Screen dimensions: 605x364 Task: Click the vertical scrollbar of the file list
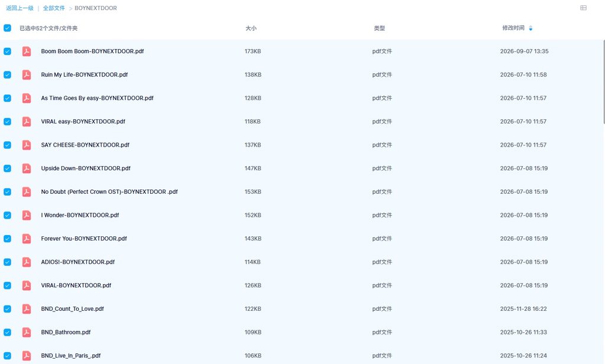click(x=604, y=82)
